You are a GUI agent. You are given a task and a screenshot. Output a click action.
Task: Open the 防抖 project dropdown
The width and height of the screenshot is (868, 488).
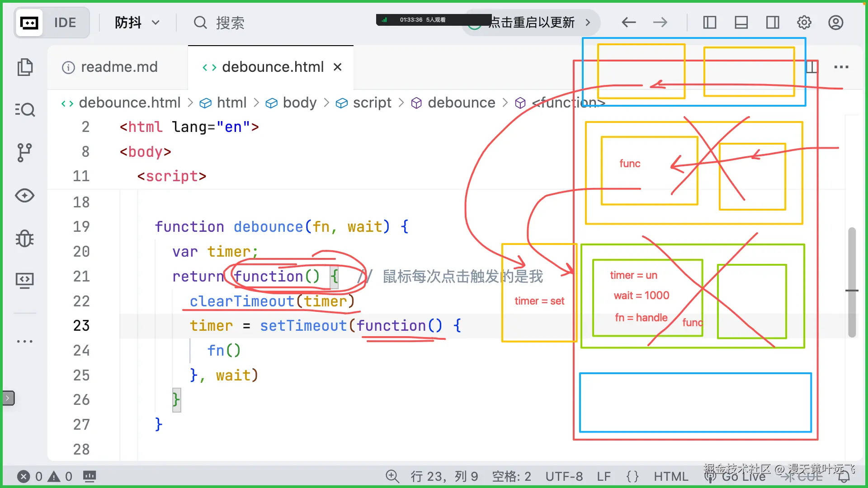tap(137, 22)
